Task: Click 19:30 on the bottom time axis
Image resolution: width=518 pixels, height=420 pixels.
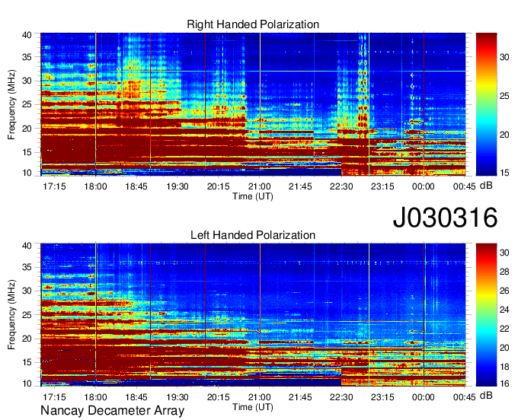Action: coord(177,397)
